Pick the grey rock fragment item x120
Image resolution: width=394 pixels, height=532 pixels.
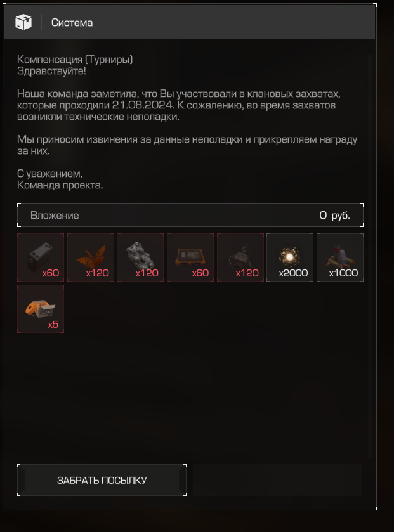pyautogui.click(x=140, y=257)
